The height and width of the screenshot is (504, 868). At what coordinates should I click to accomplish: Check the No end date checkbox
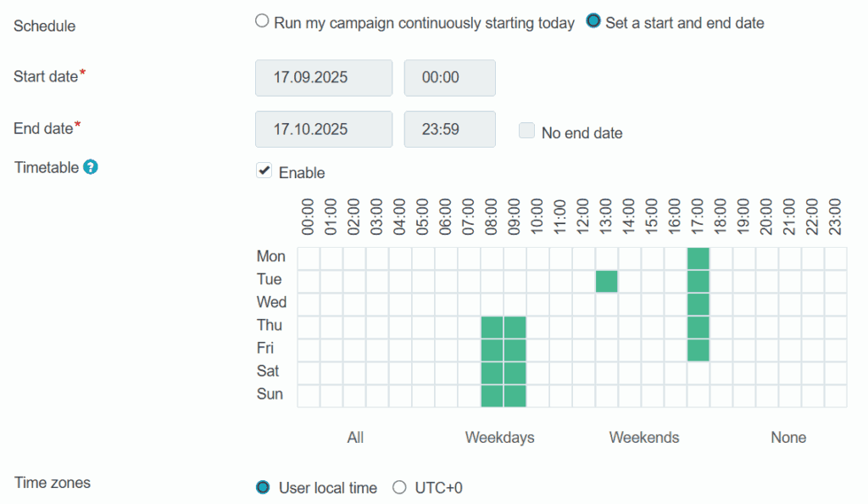[x=527, y=132]
